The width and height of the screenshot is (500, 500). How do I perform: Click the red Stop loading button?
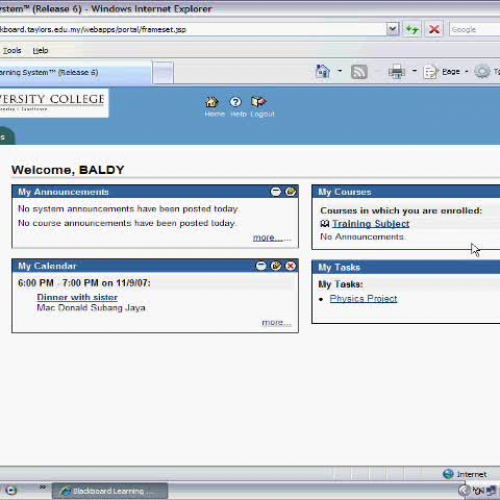[x=434, y=29]
